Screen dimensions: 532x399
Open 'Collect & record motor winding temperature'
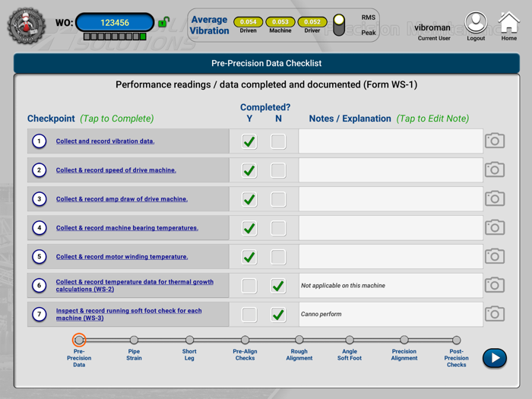[x=122, y=257]
